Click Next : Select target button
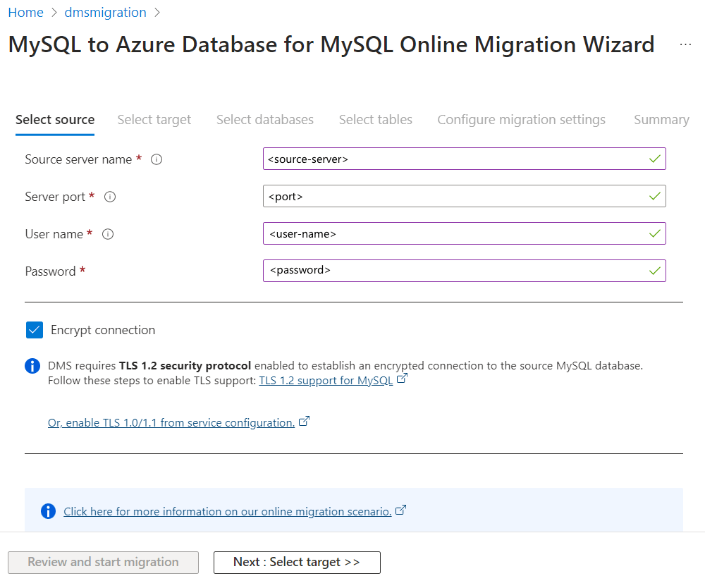This screenshot has width=705, height=588. click(297, 562)
